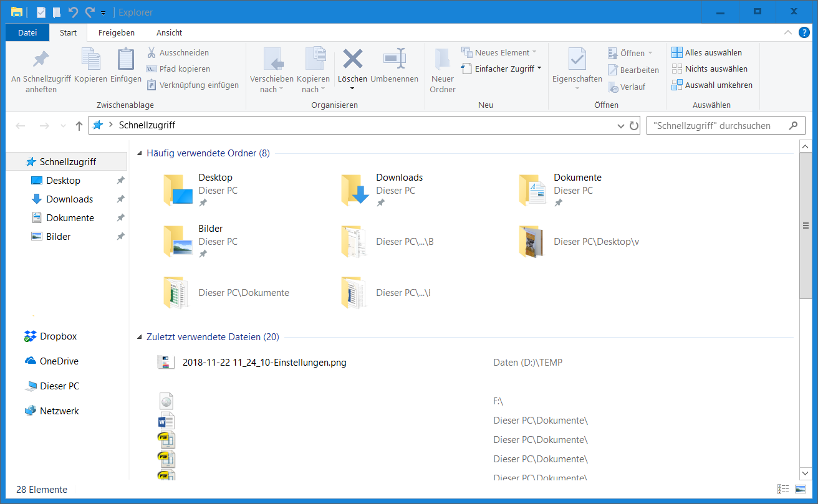The image size is (818, 504).
Task: Click the Einfügen clipboard icon
Action: click(126, 59)
